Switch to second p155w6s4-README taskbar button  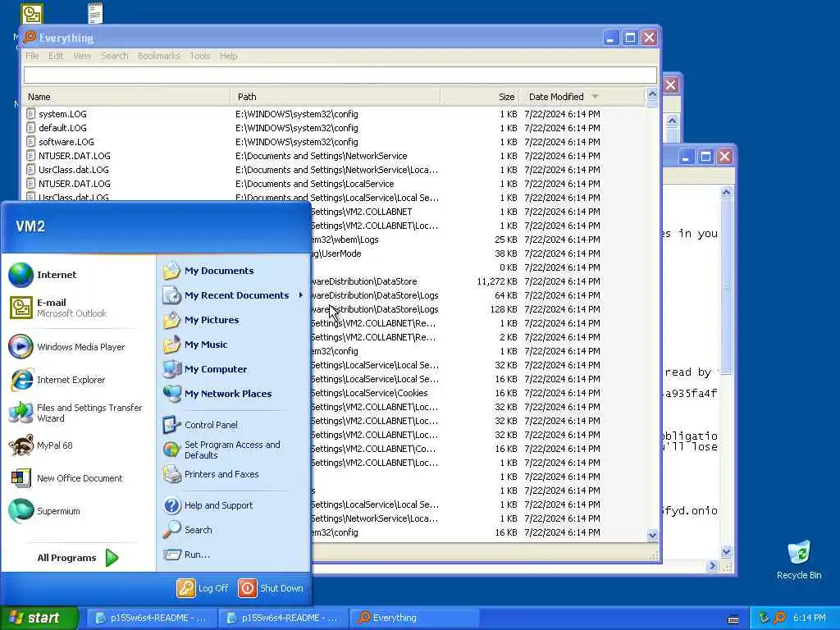click(283, 618)
